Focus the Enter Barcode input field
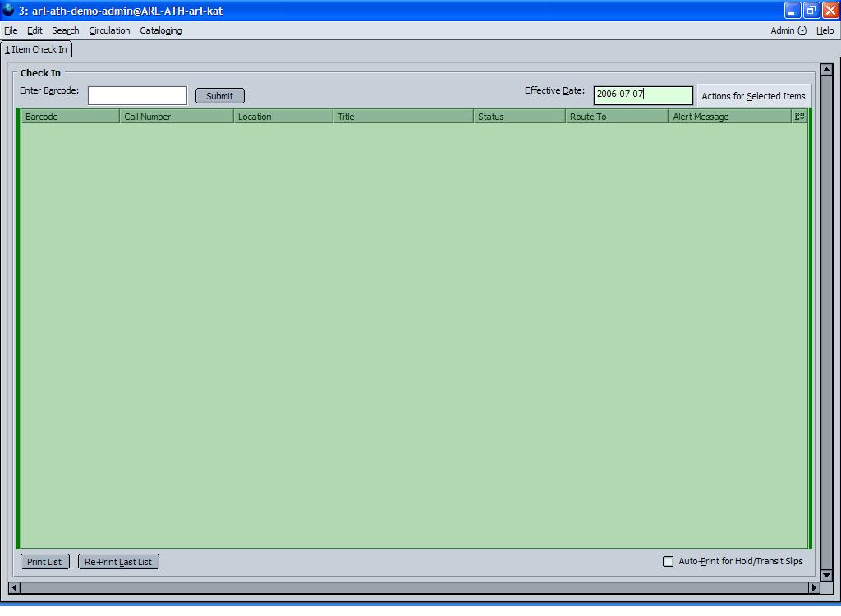 pos(137,96)
